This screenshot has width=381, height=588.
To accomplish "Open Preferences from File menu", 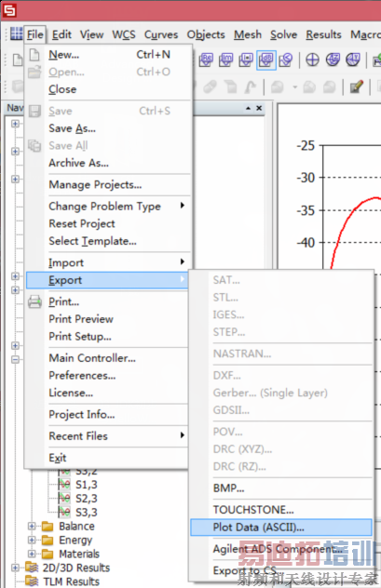I will pos(82,375).
